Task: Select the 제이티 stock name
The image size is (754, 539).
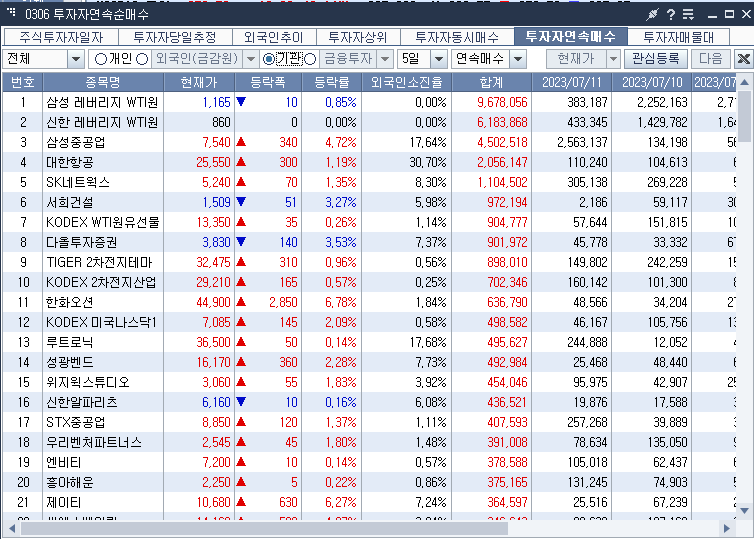Action: pyautogui.click(x=63, y=502)
